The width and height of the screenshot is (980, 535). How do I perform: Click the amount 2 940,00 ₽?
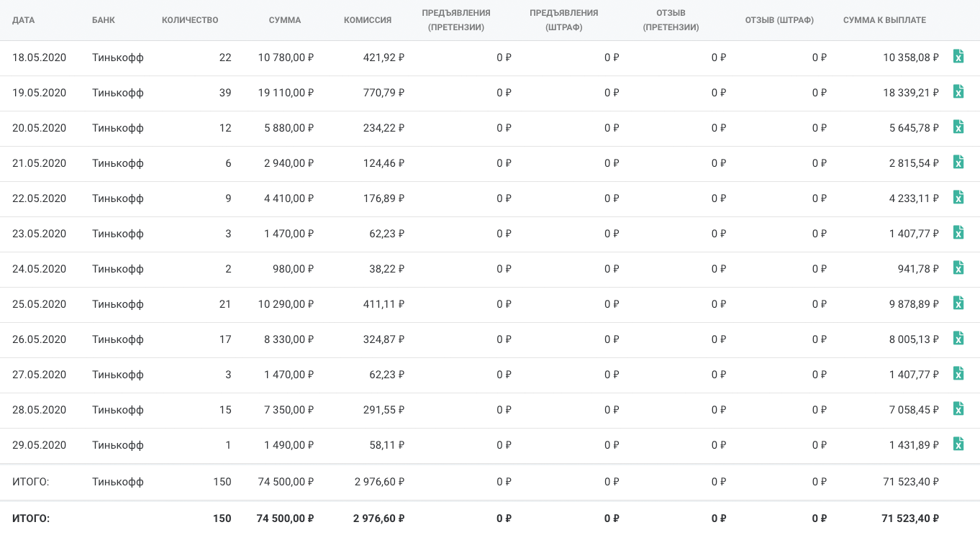pyautogui.click(x=289, y=163)
